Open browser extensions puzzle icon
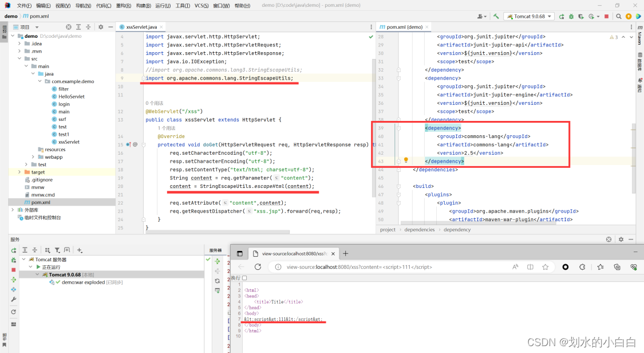This screenshot has height=353, width=644. coord(582,267)
